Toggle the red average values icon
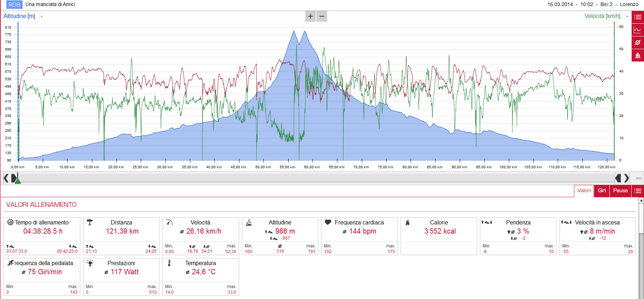This screenshot has height=299, width=644. point(638,42)
